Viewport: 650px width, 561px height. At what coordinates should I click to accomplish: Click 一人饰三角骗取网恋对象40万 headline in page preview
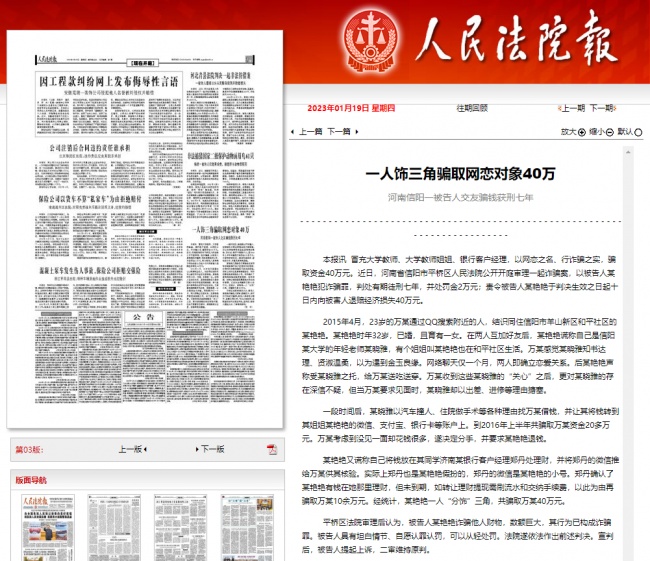221,229
